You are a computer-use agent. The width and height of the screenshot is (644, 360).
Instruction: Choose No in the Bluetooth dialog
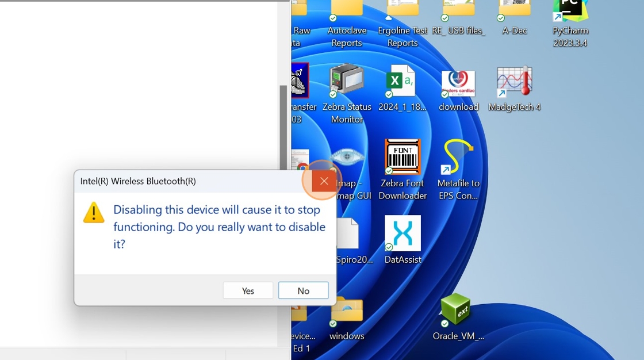303,290
